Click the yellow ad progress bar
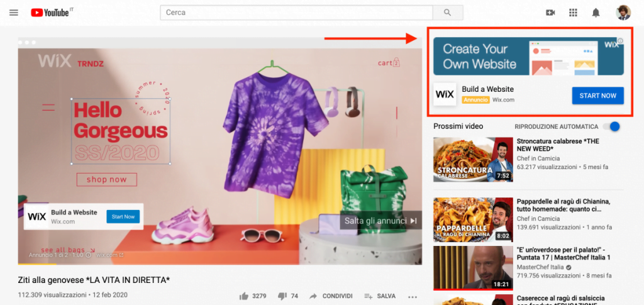The width and height of the screenshot is (644, 305). tap(37, 263)
